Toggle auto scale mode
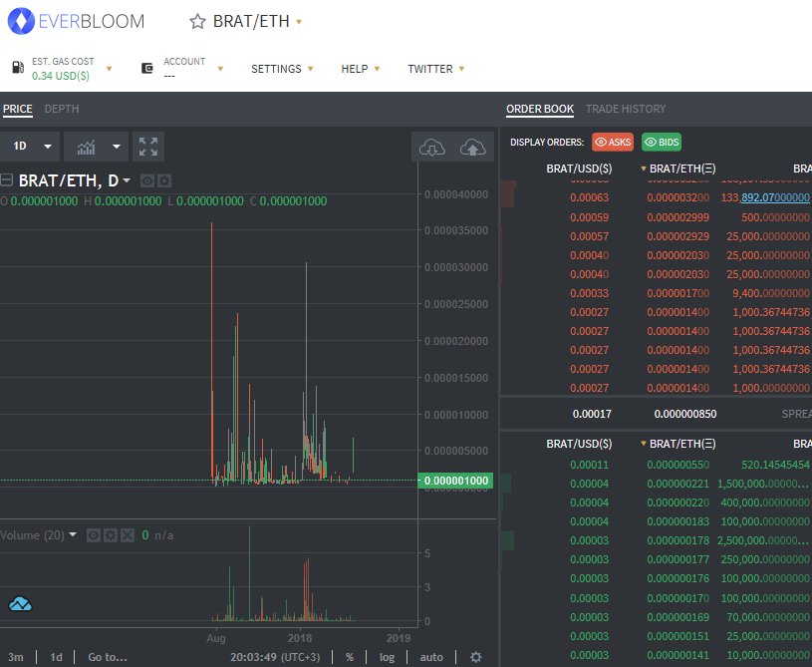 (x=431, y=657)
